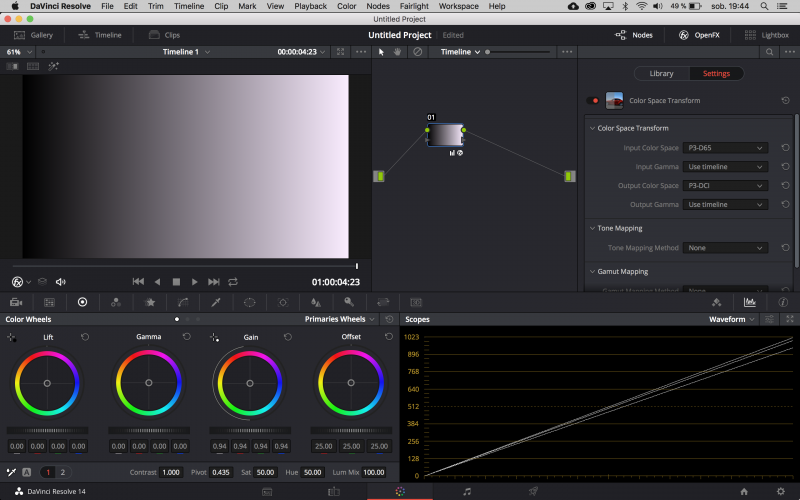
Task: Open the Input Gamma dropdown
Action: click(725, 167)
